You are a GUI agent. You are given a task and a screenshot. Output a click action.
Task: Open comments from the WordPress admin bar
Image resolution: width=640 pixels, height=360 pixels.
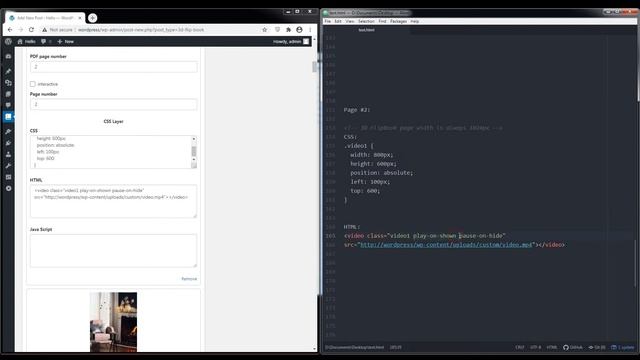tap(46, 41)
